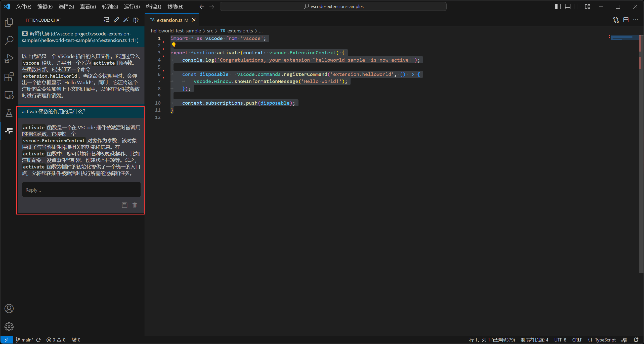The image size is (644, 344).
Task: Open editor More Actions ellipsis
Action: (636, 20)
